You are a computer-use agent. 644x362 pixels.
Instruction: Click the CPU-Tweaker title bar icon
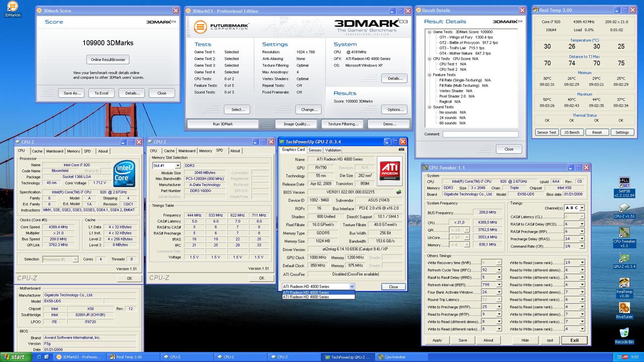click(x=426, y=167)
